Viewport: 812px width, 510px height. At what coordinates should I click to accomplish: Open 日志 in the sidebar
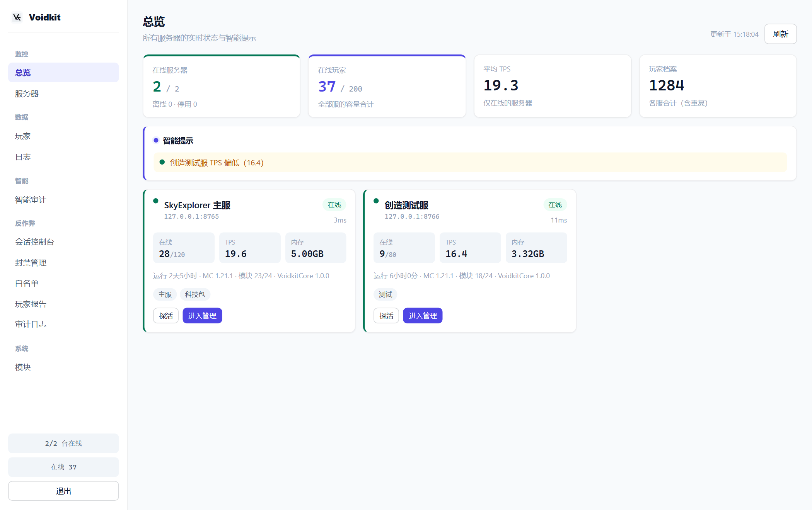(x=63, y=157)
